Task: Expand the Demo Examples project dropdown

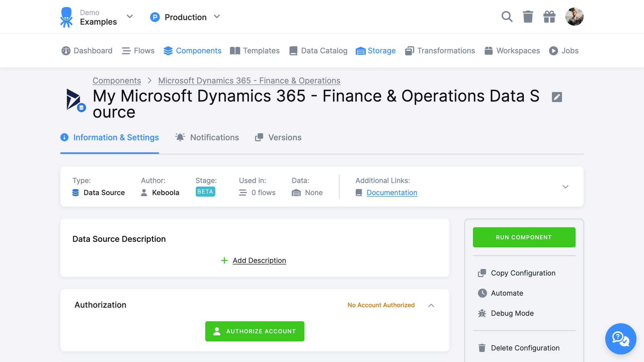Action: [130, 16]
